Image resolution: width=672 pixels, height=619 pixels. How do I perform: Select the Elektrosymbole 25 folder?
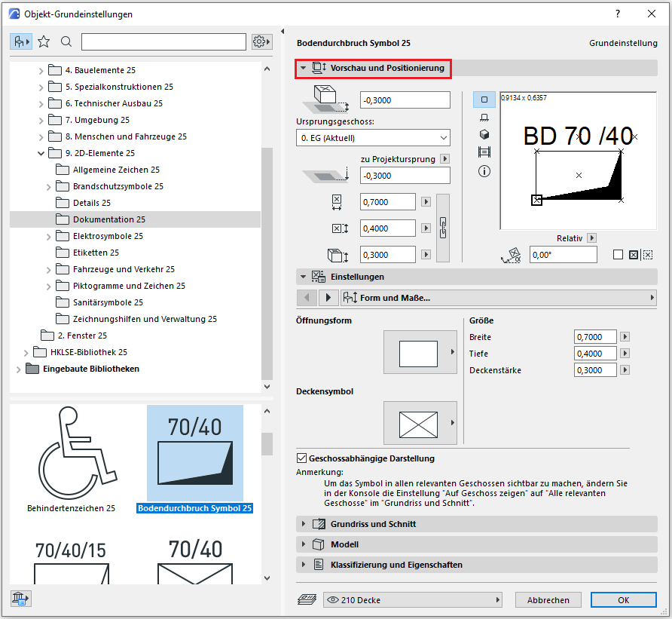(108, 236)
